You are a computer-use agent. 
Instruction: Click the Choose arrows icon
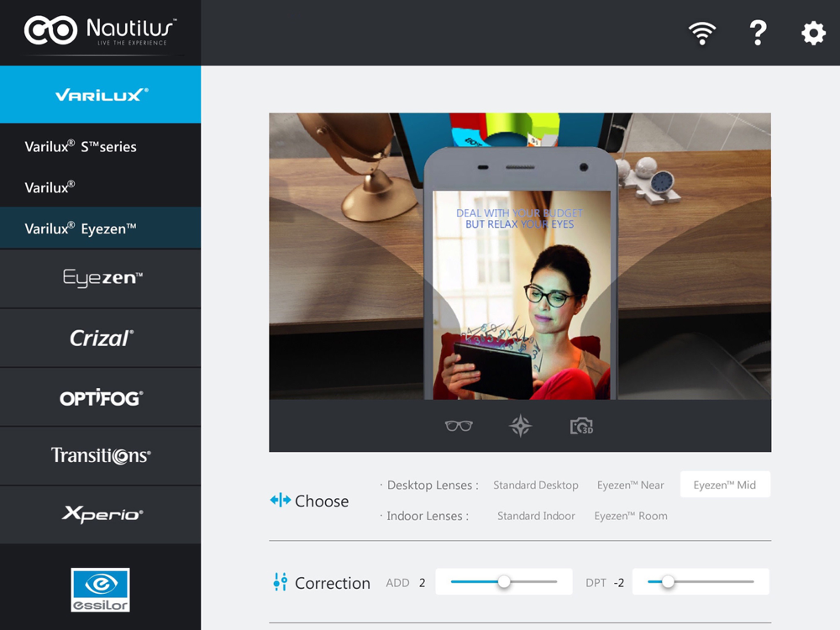coord(281,501)
